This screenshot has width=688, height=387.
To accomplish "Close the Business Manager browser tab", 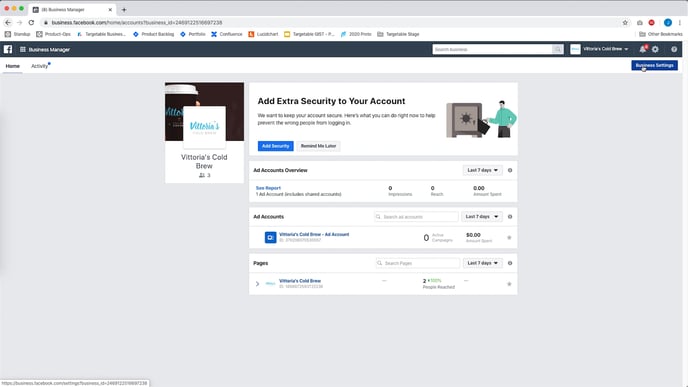I will click(x=110, y=9).
